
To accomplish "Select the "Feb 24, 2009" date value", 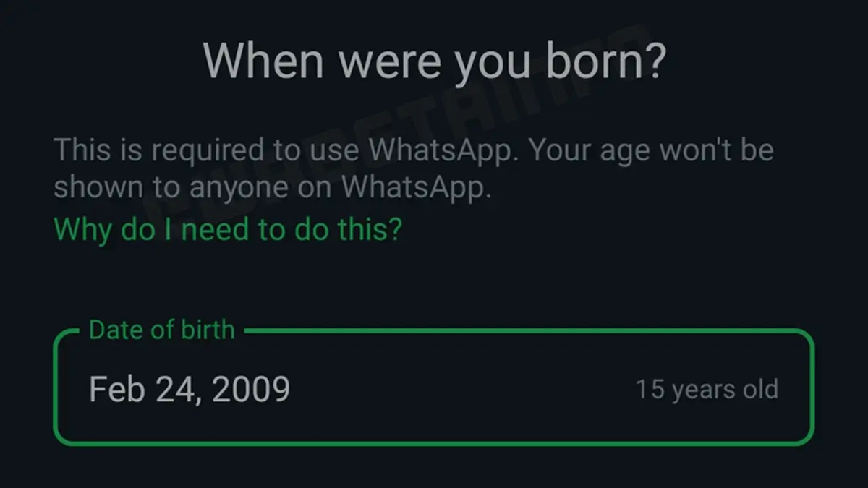I will (x=189, y=389).
